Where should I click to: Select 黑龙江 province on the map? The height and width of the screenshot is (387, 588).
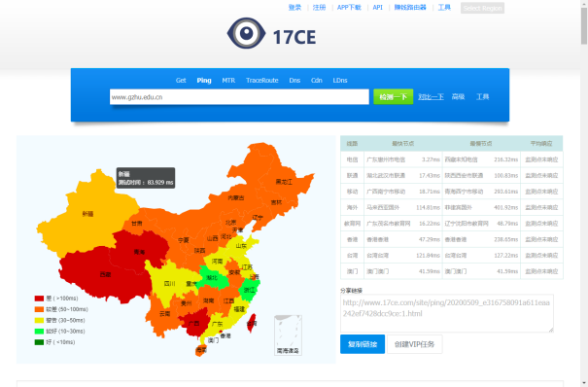(284, 182)
